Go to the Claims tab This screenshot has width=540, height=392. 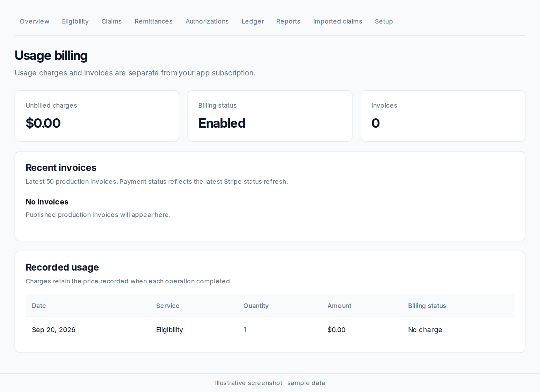tap(111, 21)
